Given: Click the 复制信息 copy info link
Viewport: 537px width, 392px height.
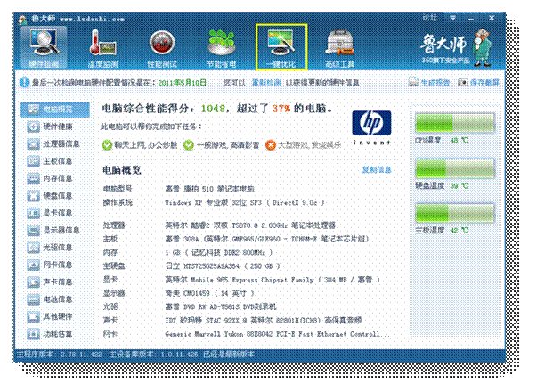Looking at the screenshot, I should tap(377, 170).
